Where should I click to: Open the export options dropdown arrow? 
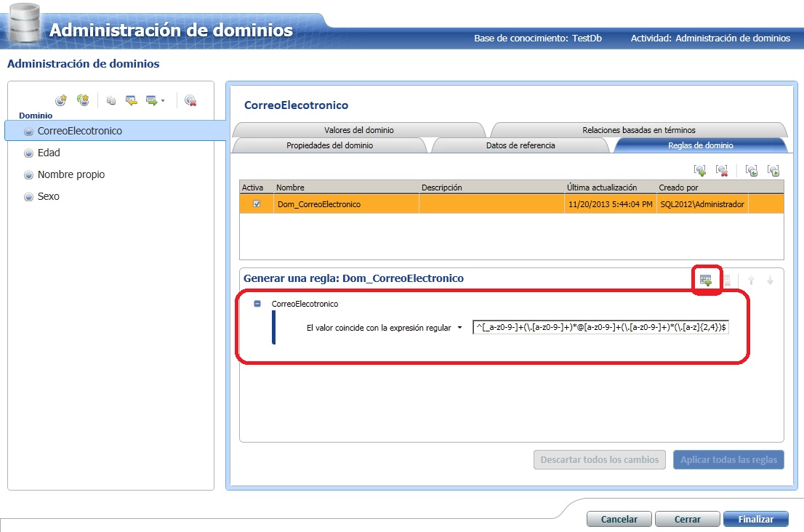click(163, 100)
